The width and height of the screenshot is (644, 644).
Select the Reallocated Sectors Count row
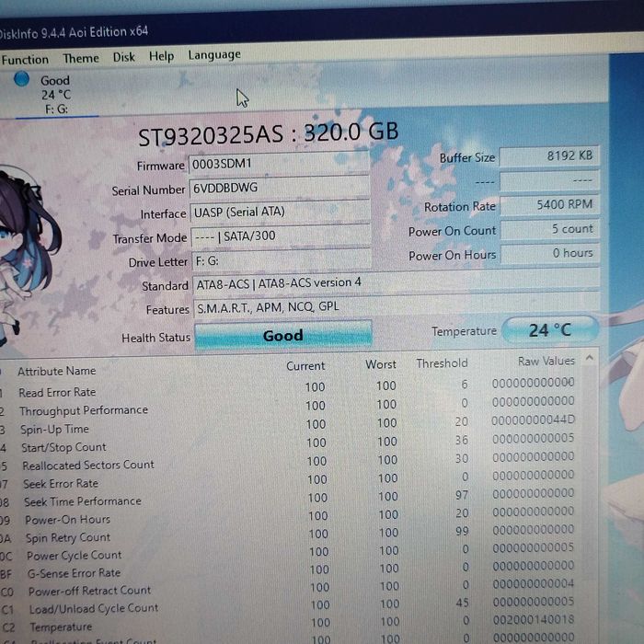[287, 461]
